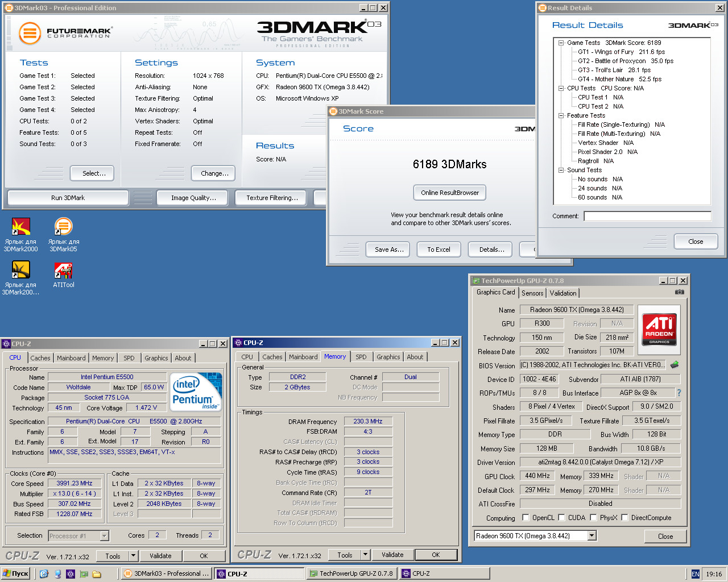Image resolution: width=728 pixels, height=582 pixels.
Task: Open Mainboard tab in left CPU-Z window
Action: (x=71, y=358)
